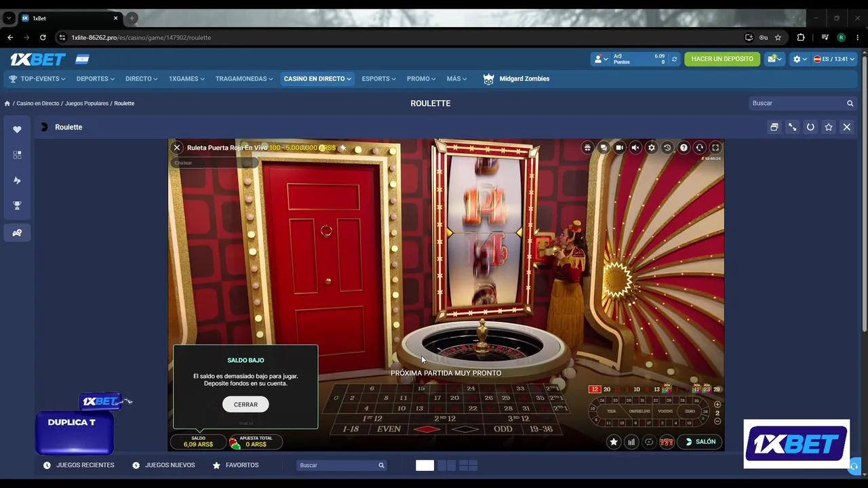This screenshot has width=868, height=488.
Task: Add Roulette to favorites with the star
Action: pyautogui.click(x=829, y=127)
